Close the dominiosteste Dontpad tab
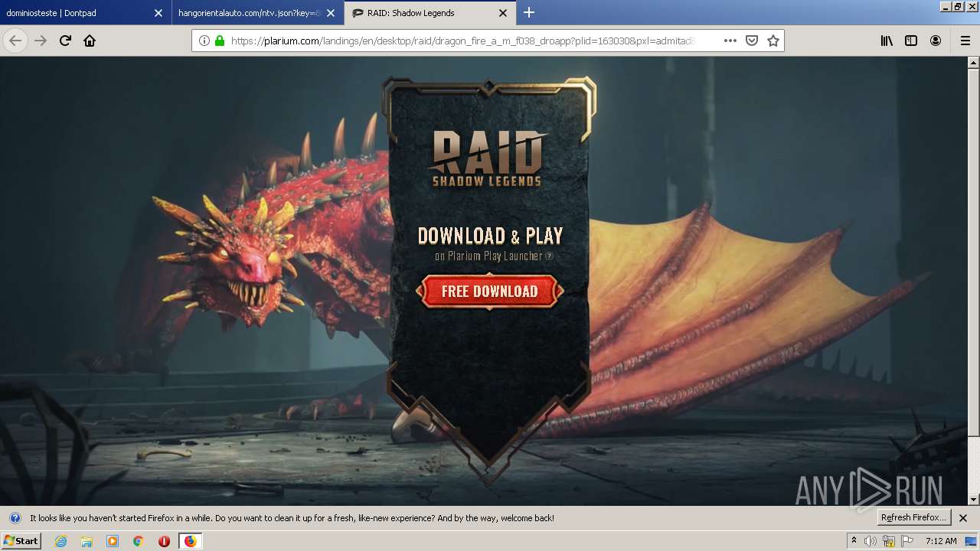This screenshot has width=980, height=551. point(158,13)
